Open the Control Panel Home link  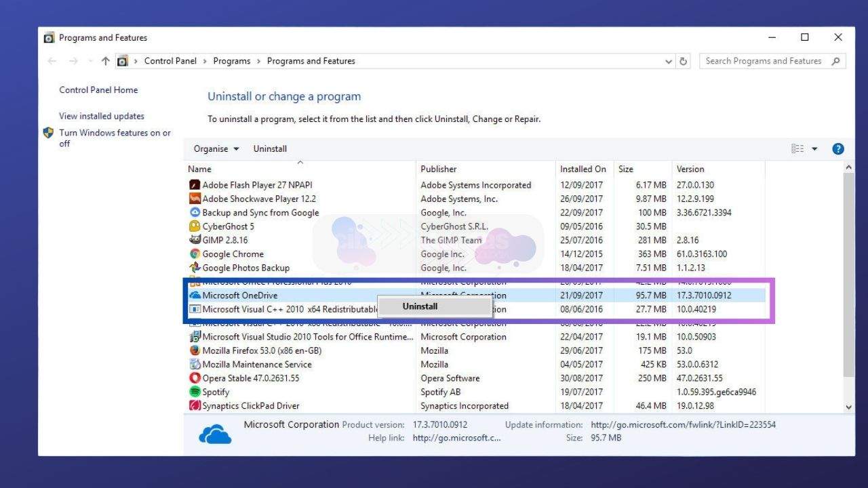[x=98, y=90]
